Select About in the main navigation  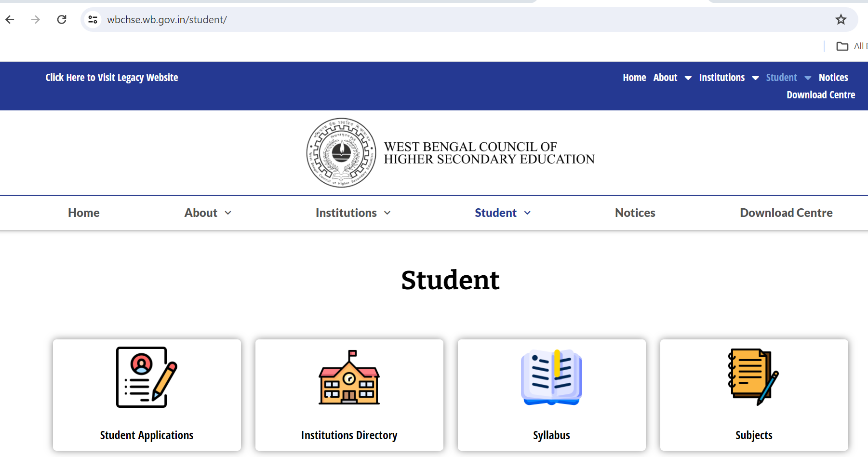tap(201, 213)
